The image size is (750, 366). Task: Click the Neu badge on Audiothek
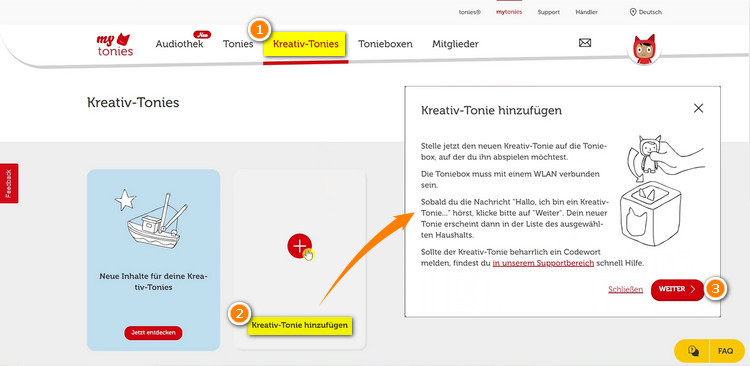[x=202, y=34]
